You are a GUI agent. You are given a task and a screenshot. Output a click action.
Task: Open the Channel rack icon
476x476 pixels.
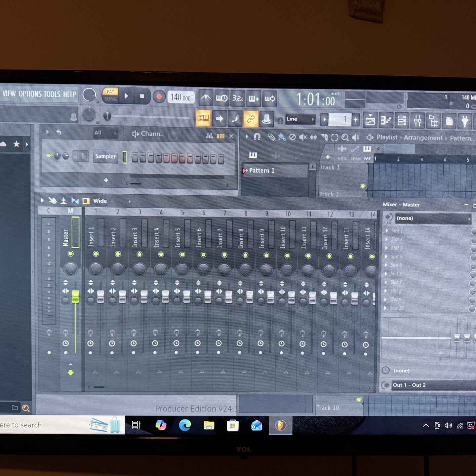402,121
